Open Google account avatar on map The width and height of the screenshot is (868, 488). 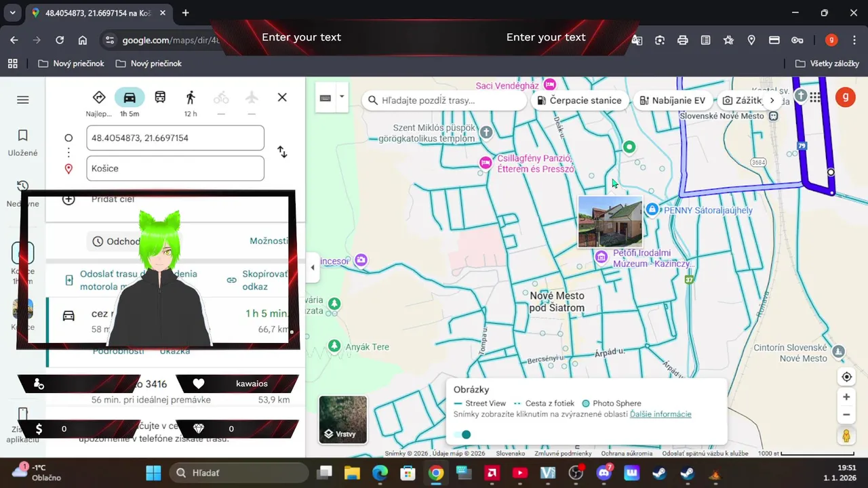pos(845,97)
